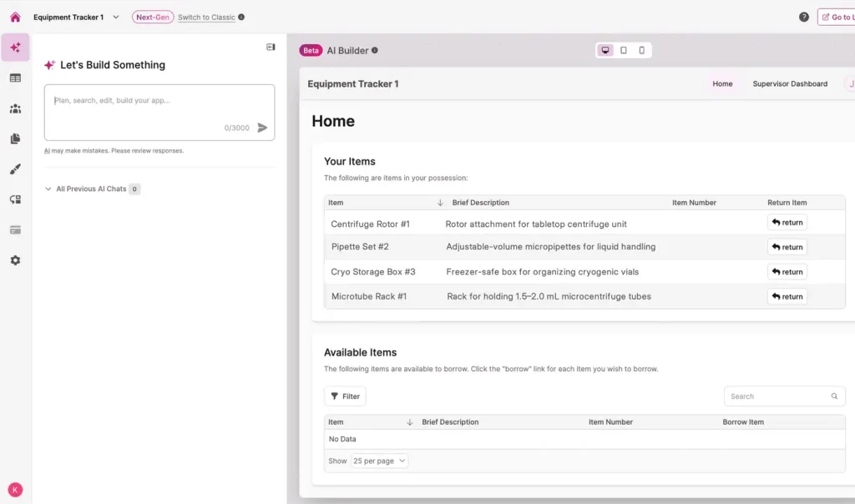Click the Available Items search field
The width and height of the screenshot is (855, 504).
(x=772, y=396)
